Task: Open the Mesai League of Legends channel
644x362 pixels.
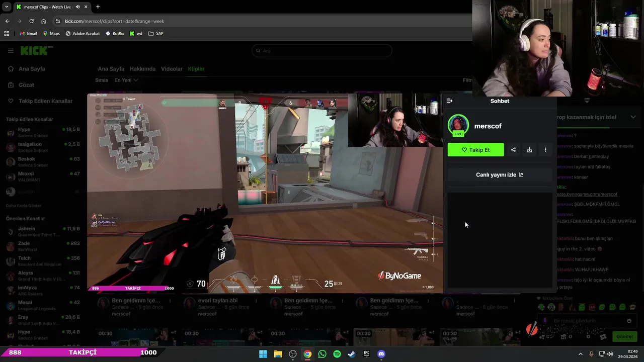Action: (x=43, y=305)
